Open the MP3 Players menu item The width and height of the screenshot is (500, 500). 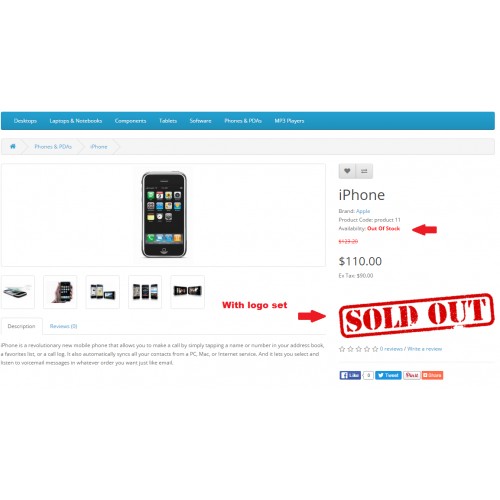click(x=289, y=121)
